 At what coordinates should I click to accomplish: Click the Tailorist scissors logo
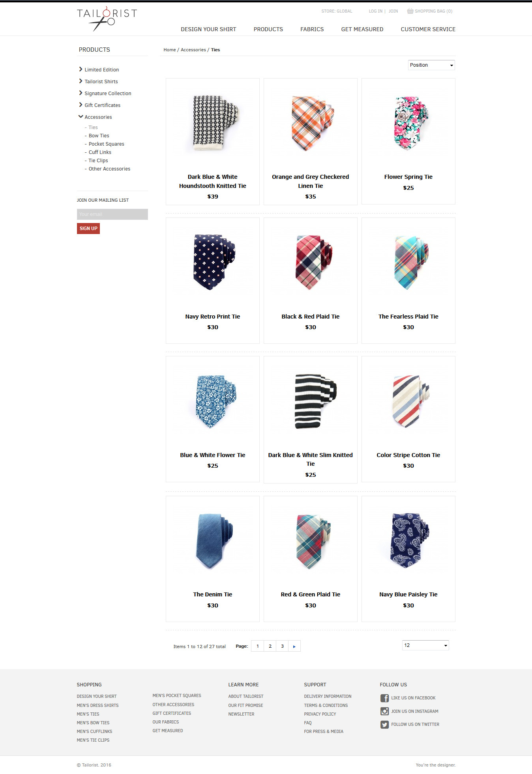(x=107, y=19)
